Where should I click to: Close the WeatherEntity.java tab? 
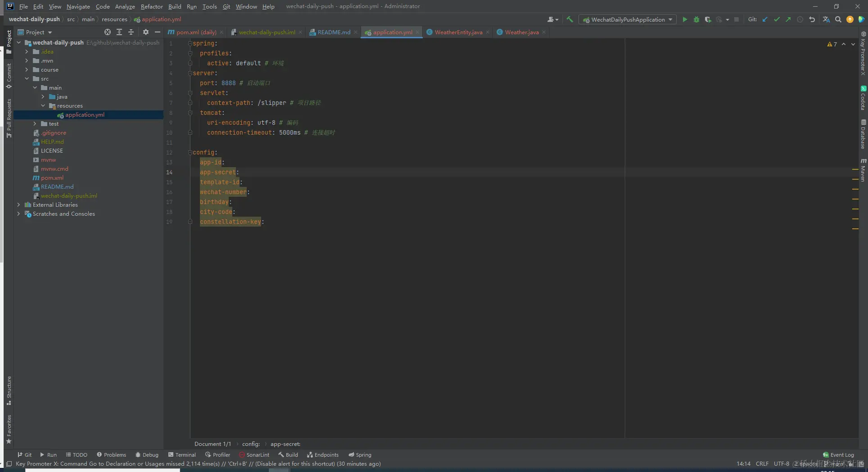488,32
